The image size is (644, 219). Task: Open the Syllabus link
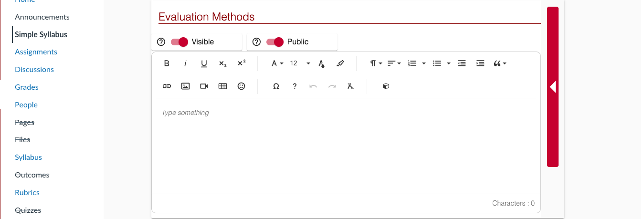28,157
